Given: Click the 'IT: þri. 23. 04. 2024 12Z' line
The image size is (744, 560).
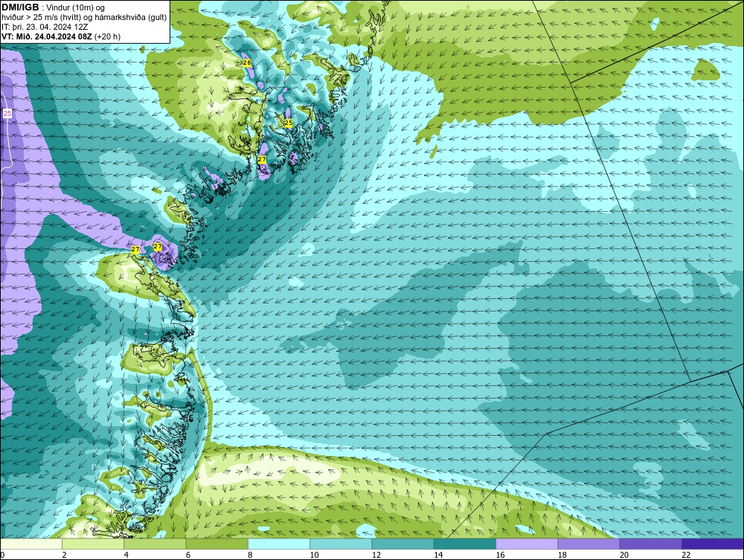Looking at the screenshot, I should click(x=45, y=27).
